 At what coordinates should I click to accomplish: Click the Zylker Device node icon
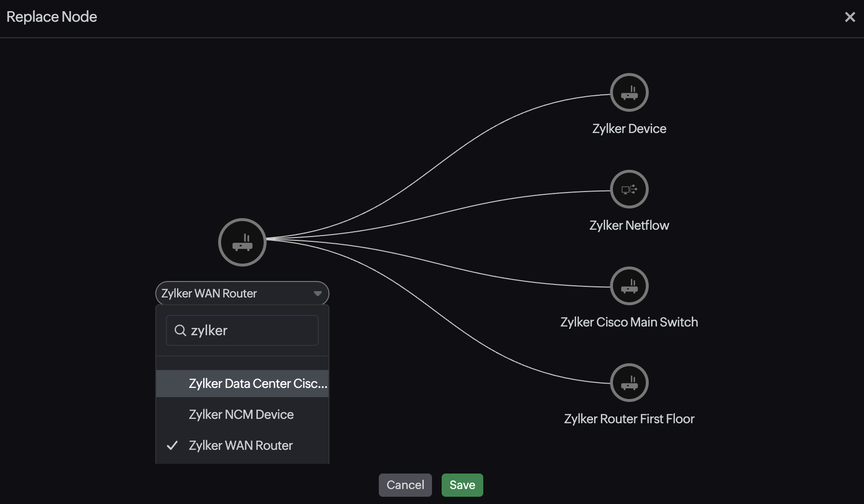[x=629, y=92]
